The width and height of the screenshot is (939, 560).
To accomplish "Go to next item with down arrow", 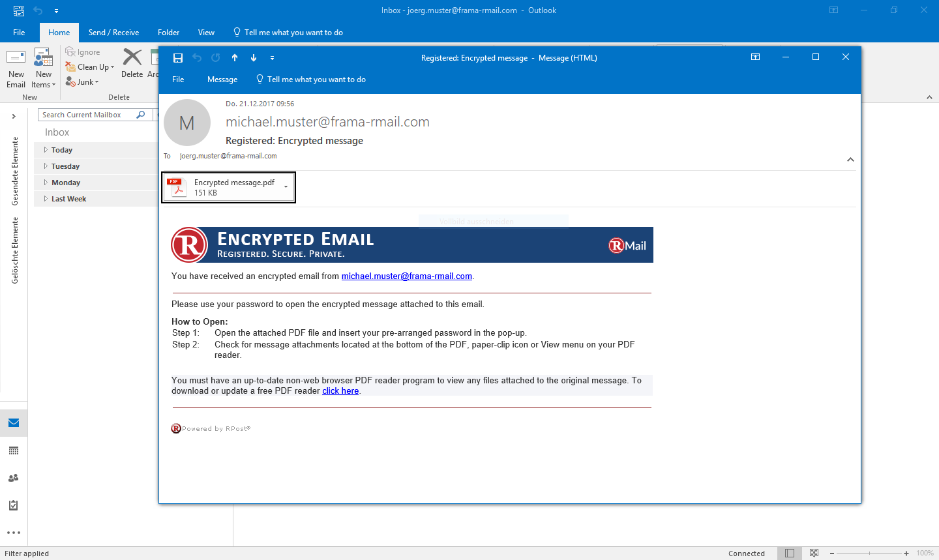I will coord(254,58).
